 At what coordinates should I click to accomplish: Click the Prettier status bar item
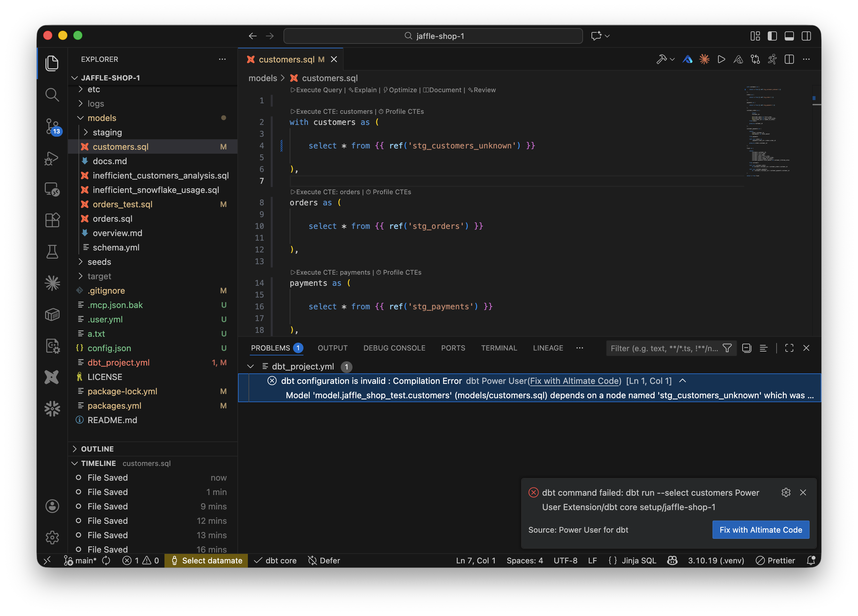point(775,560)
